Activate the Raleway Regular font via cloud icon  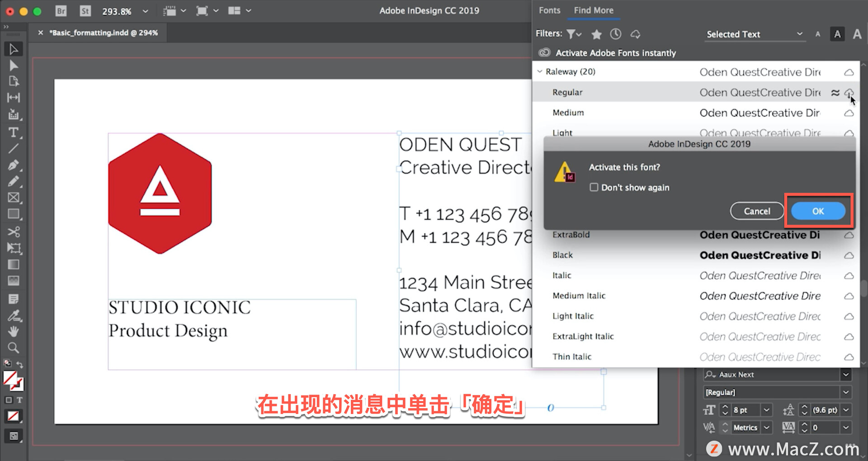coord(849,93)
